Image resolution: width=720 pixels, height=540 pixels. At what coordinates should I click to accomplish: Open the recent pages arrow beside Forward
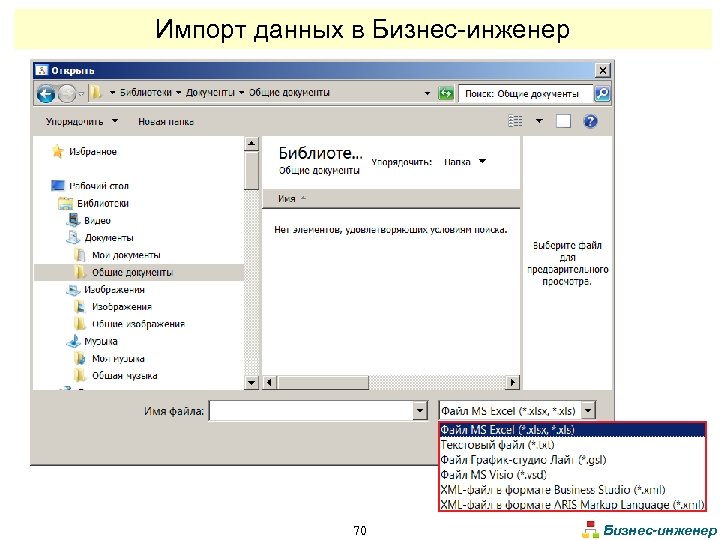click(81, 94)
